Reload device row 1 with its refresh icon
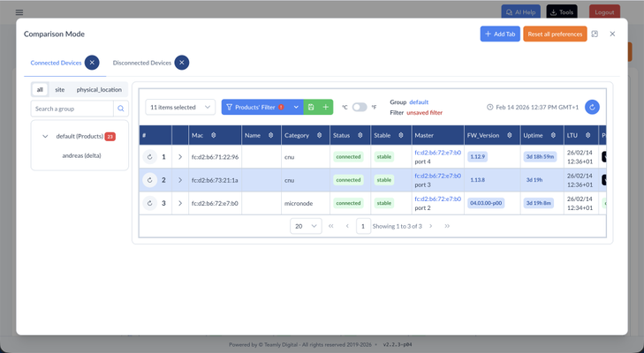The height and width of the screenshot is (353, 644). [149, 157]
